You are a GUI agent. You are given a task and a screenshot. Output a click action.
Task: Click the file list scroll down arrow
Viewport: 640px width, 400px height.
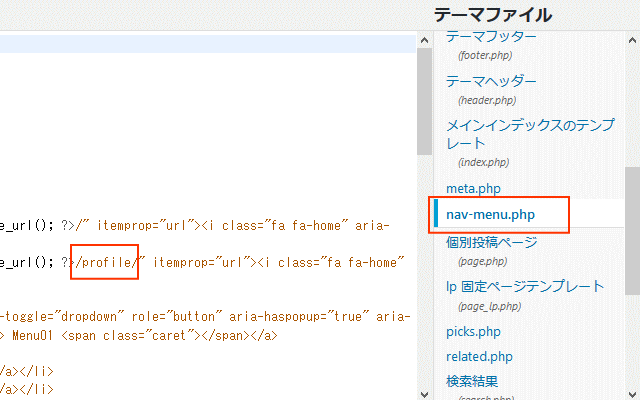(632, 394)
